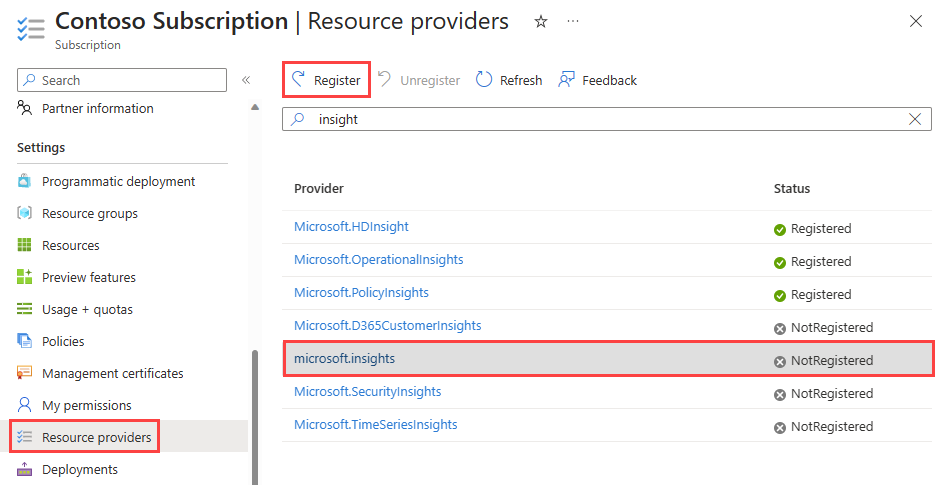Viewport: 947px width, 485px height.
Task: Click the Resource groups sidebar icon
Action: [x=25, y=213]
